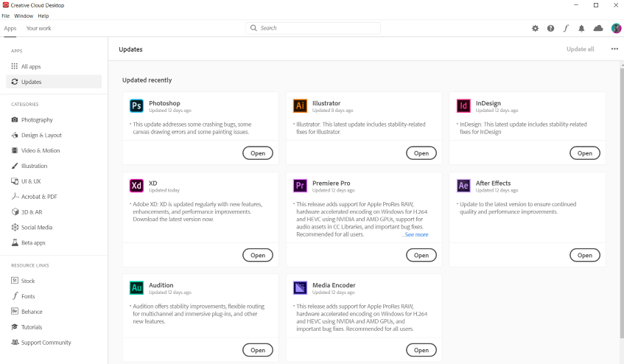The height and width of the screenshot is (364, 624).
Task: Open settings via the gear icon
Action: click(536, 28)
